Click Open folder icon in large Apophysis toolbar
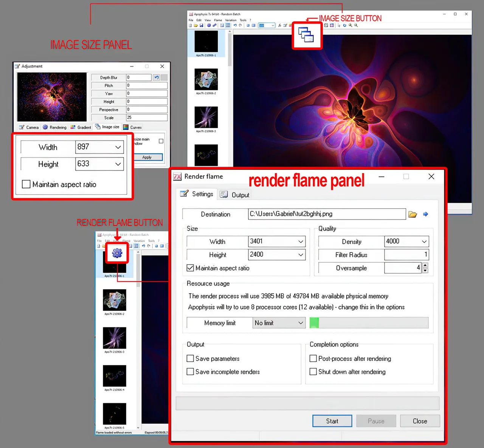The height and width of the screenshot is (448, 484). pos(195,25)
